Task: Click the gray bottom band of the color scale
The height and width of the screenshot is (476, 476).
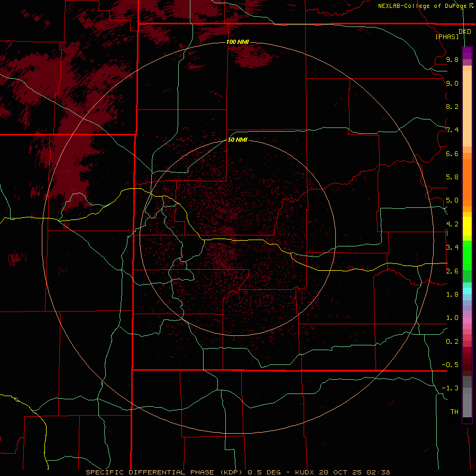Action: (x=467, y=405)
